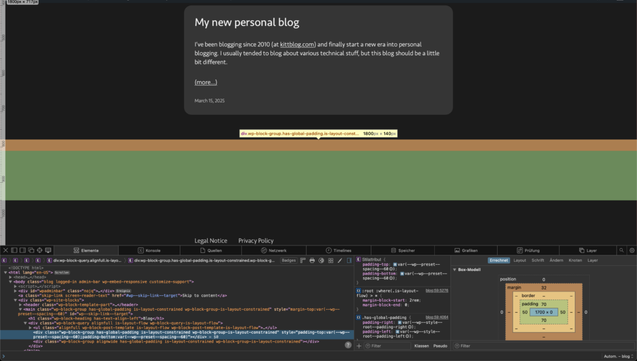The width and height of the screenshot is (637, 361).
Task: Switch to the Grafiken tab
Action: click(466, 250)
